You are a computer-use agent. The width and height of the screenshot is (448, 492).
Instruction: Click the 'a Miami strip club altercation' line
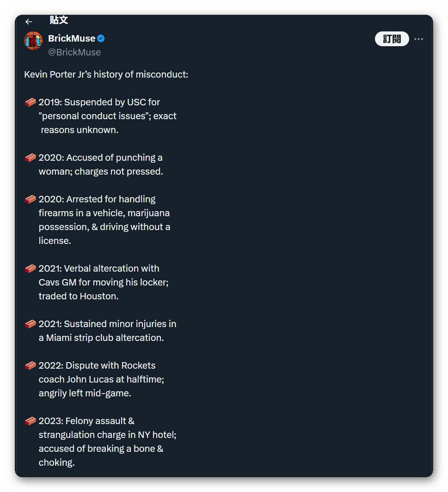pos(101,338)
